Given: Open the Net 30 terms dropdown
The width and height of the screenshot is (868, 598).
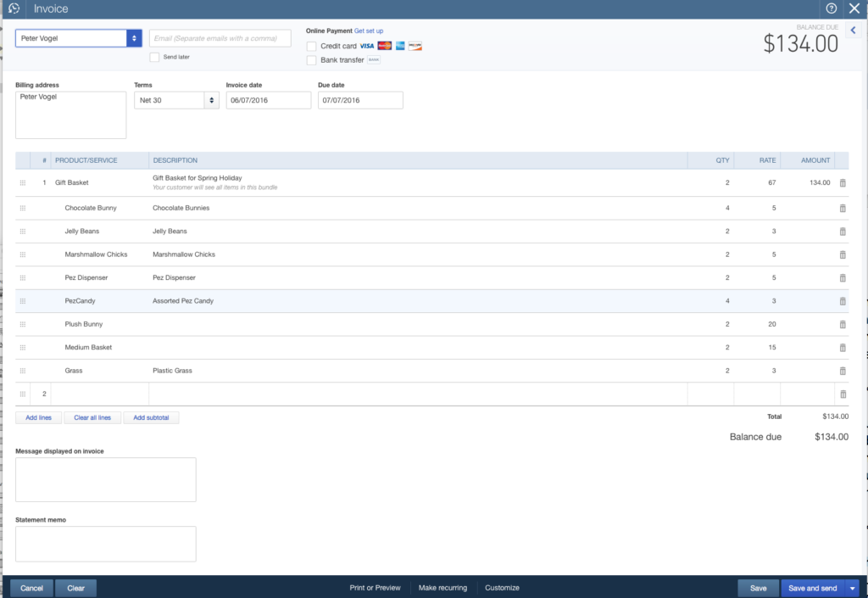Looking at the screenshot, I should click(x=211, y=100).
